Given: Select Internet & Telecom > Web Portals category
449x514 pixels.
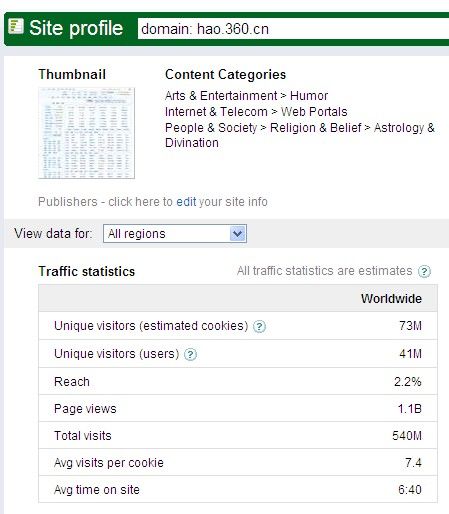Looking at the screenshot, I should coord(256,112).
